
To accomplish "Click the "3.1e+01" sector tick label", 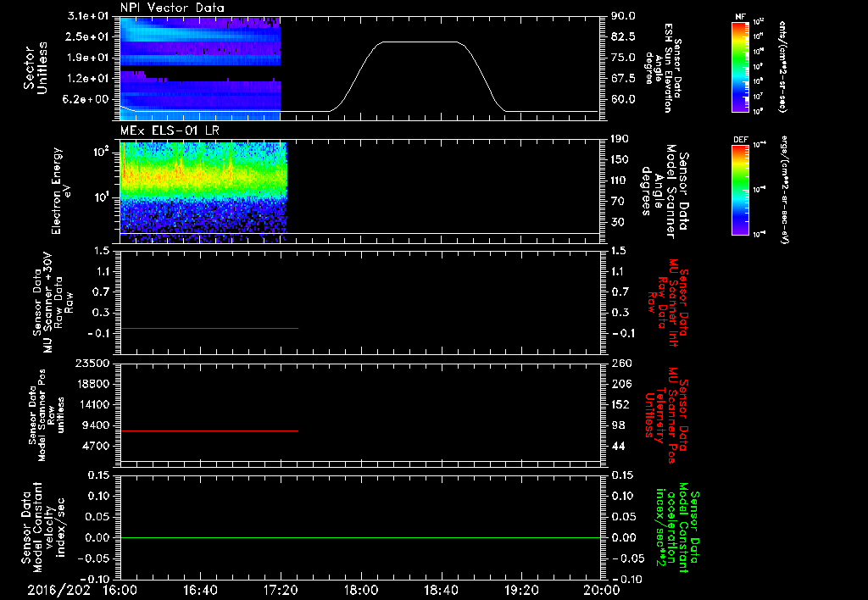I will (88, 16).
